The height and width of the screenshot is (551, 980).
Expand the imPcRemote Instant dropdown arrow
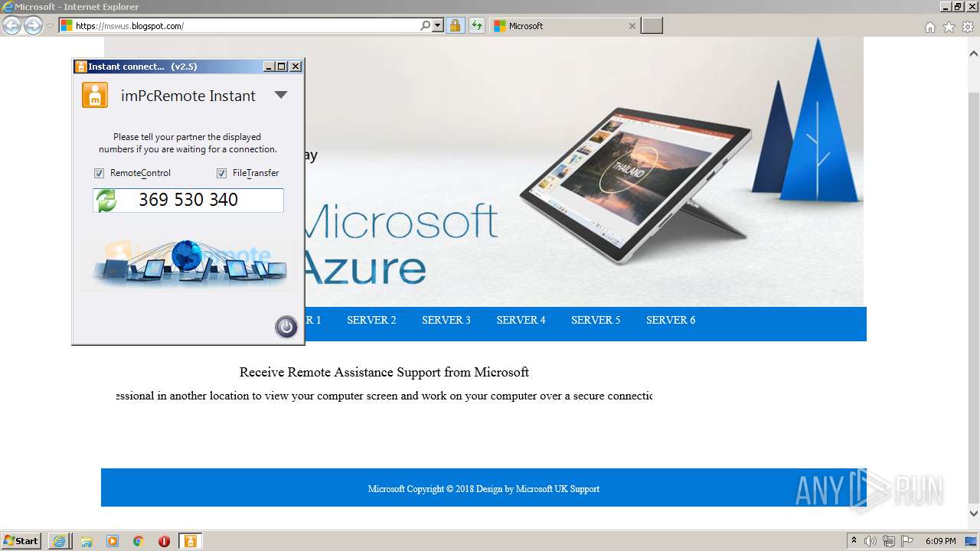[281, 95]
